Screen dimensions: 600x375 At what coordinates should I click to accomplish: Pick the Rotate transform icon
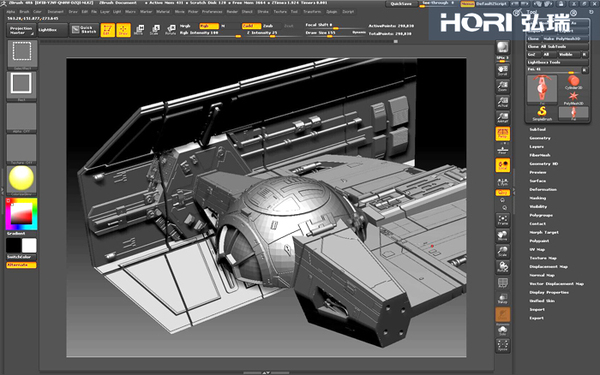pos(171,30)
